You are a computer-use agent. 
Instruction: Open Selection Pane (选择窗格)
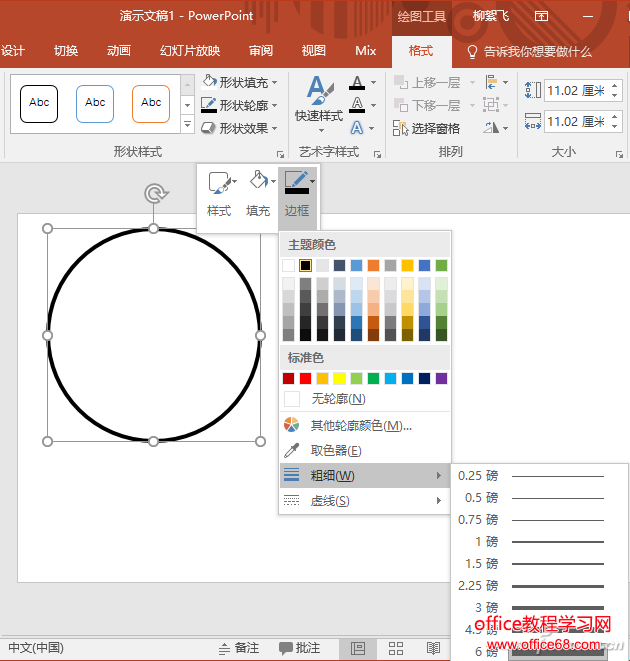[x=426, y=128]
